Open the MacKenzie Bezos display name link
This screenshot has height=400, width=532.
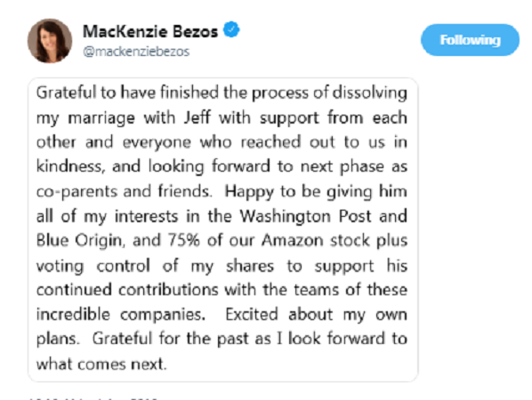pos(150,31)
